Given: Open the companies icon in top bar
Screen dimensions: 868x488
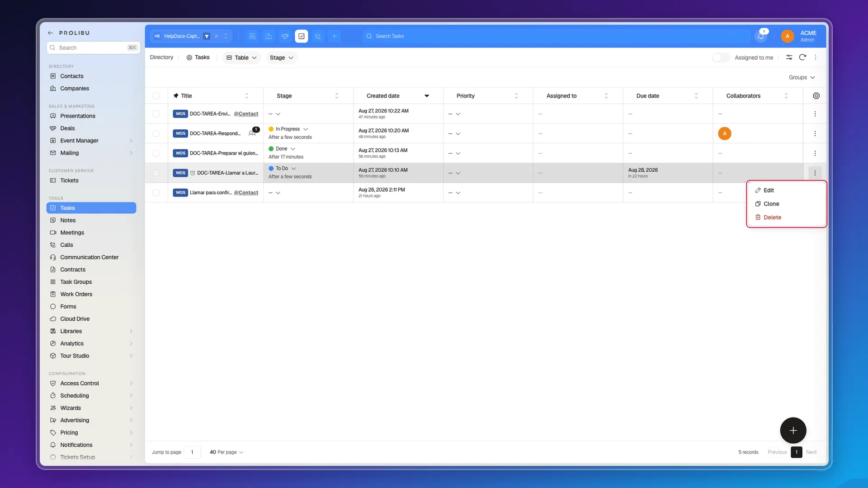Looking at the screenshot, I should coord(269,36).
